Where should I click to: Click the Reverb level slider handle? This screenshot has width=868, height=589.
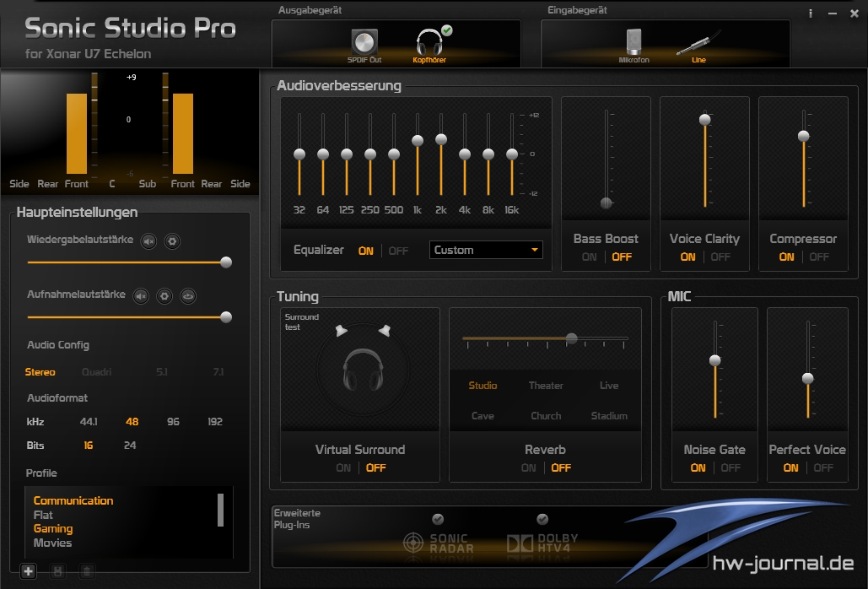tap(571, 338)
